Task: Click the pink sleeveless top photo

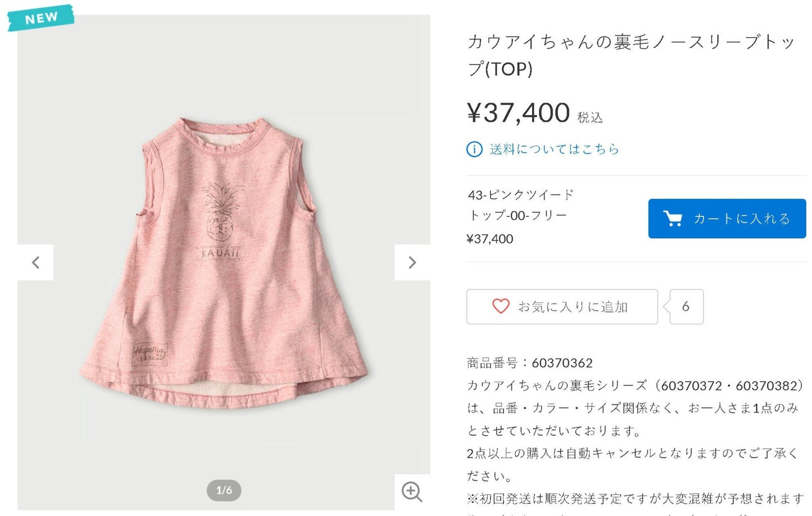Action: pos(224,262)
